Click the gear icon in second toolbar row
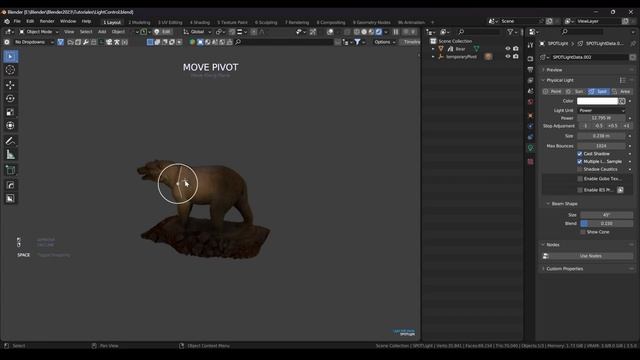This screenshot has height=360, width=640. point(7,42)
